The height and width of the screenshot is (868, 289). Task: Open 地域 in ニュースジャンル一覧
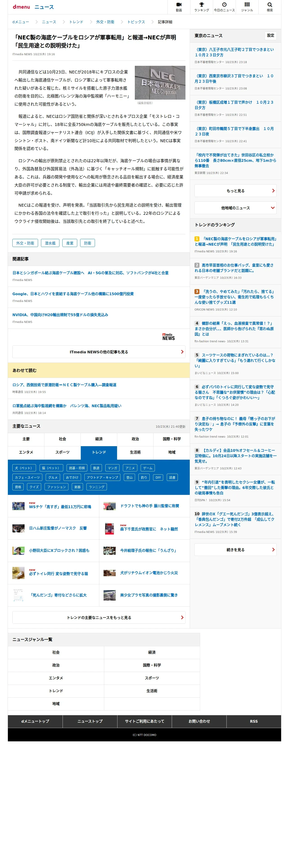pos(56,704)
